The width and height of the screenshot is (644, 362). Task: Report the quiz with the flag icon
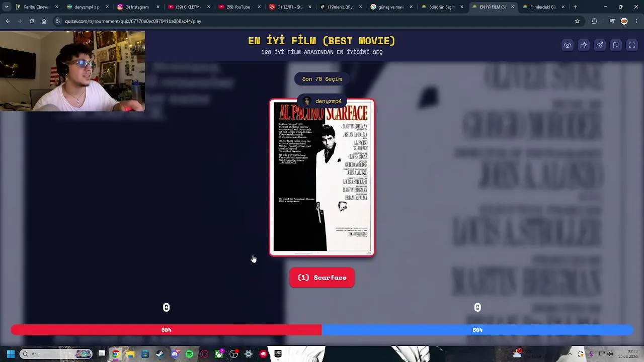[x=616, y=45]
